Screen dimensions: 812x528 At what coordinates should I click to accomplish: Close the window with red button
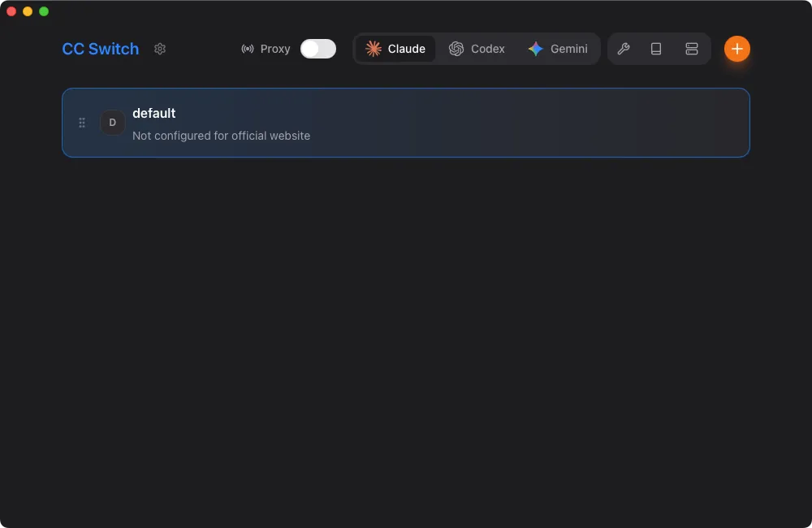click(11, 11)
